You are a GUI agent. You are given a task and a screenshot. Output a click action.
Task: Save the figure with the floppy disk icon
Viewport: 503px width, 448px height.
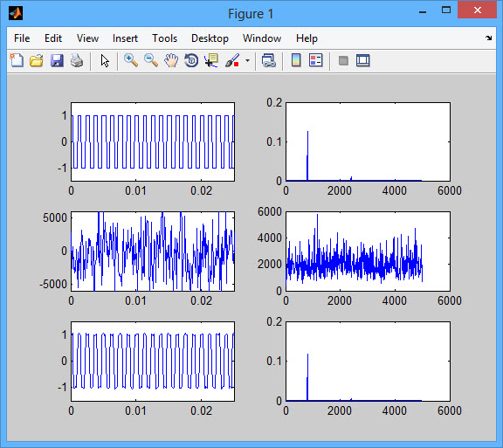[x=57, y=60]
